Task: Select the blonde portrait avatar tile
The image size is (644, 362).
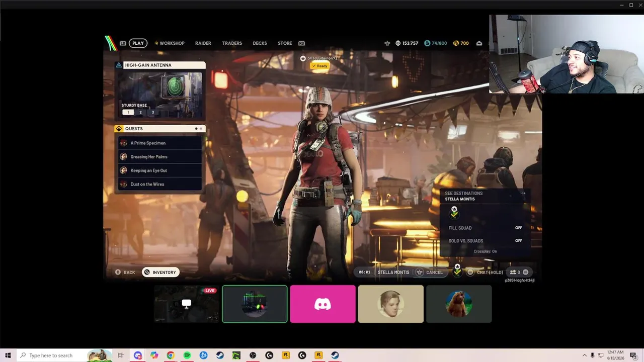Action: [390, 304]
